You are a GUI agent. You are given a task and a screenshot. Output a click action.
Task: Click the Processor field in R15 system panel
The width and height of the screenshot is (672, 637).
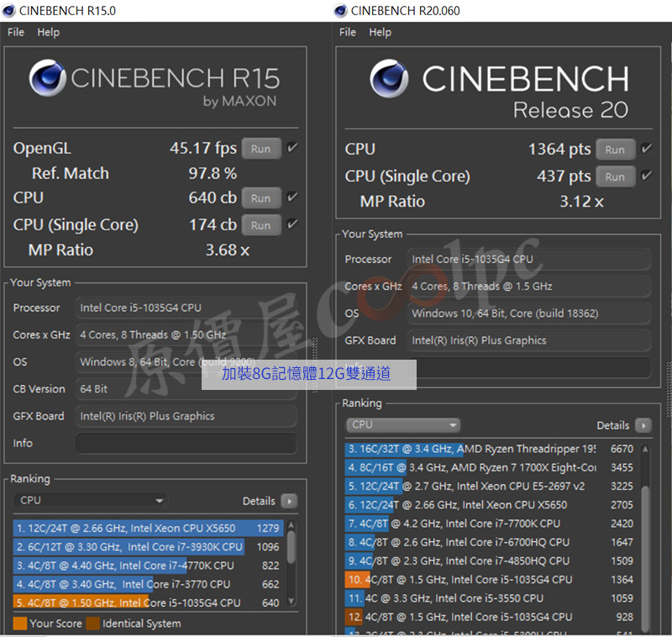tap(186, 308)
